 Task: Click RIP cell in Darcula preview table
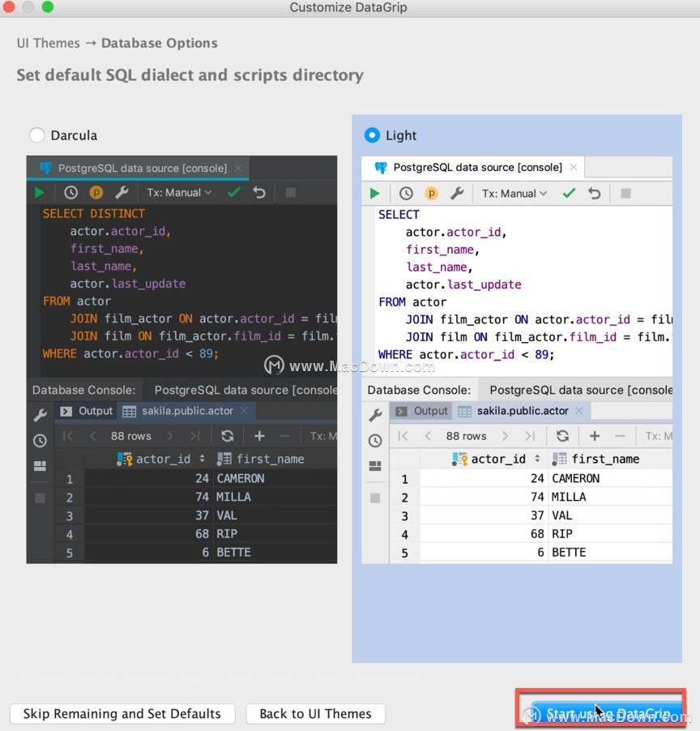[x=275, y=534]
